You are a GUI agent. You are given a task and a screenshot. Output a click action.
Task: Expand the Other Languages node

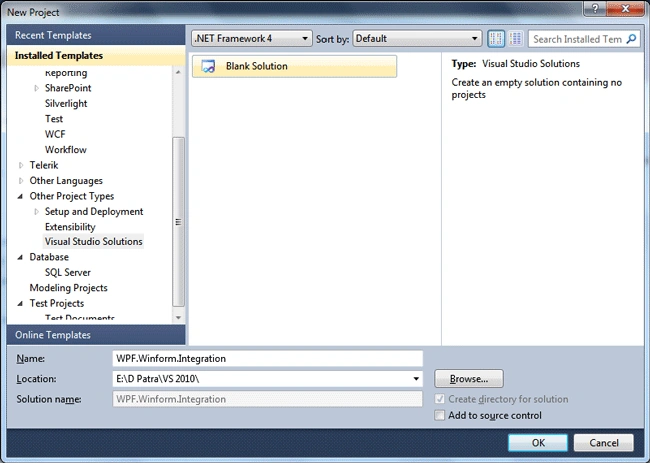point(21,181)
